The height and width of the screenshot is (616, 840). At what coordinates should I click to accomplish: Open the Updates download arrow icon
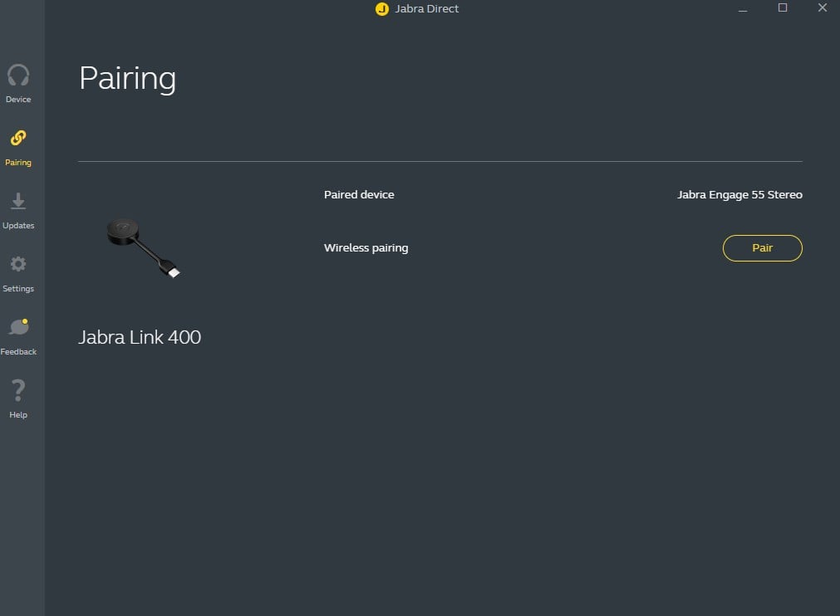tap(18, 202)
